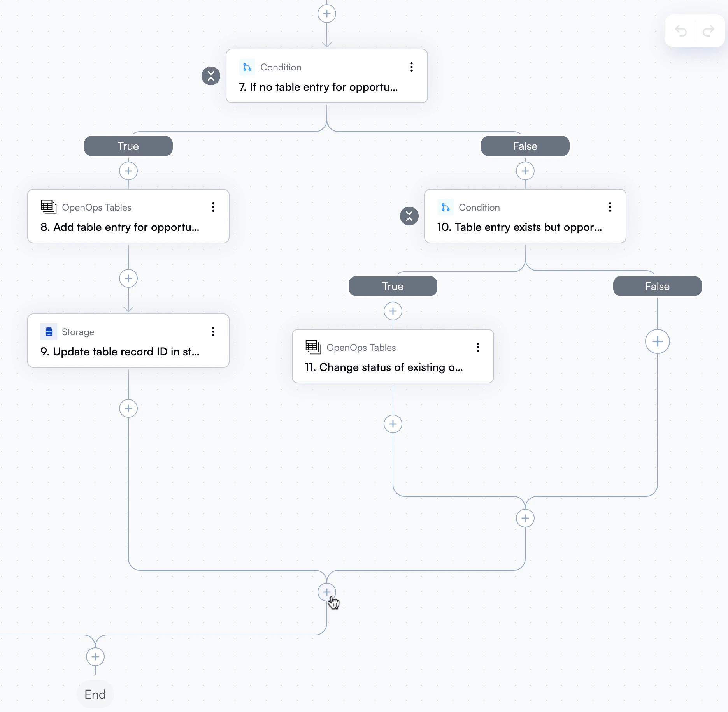Click the Storage icon on step 9
The image size is (728, 712).
pyautogui.click(x=48, y=332)
